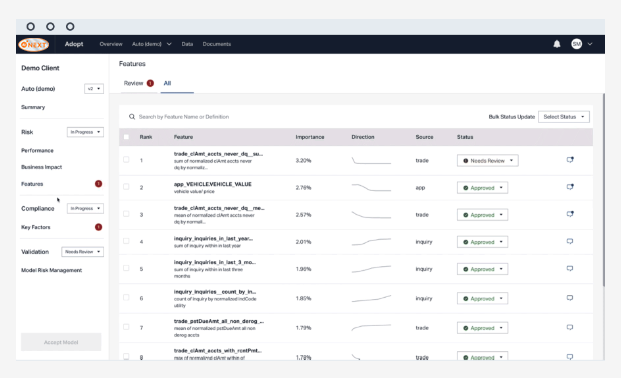Open comments for rank 3 feature
The height and width of the screenshot is (378, 621).
click(x=570, y=214)
